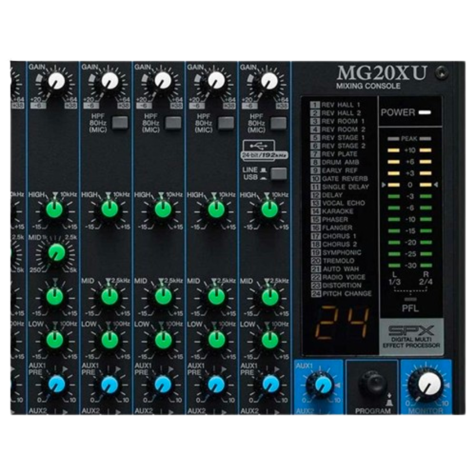Click the left arrow marker beside the 0 meter LED
The width and height of the screenshot is (476, 476).
pos(384,184)
